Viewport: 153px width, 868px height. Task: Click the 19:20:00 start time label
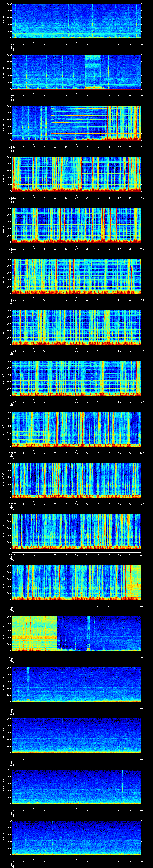12,351
